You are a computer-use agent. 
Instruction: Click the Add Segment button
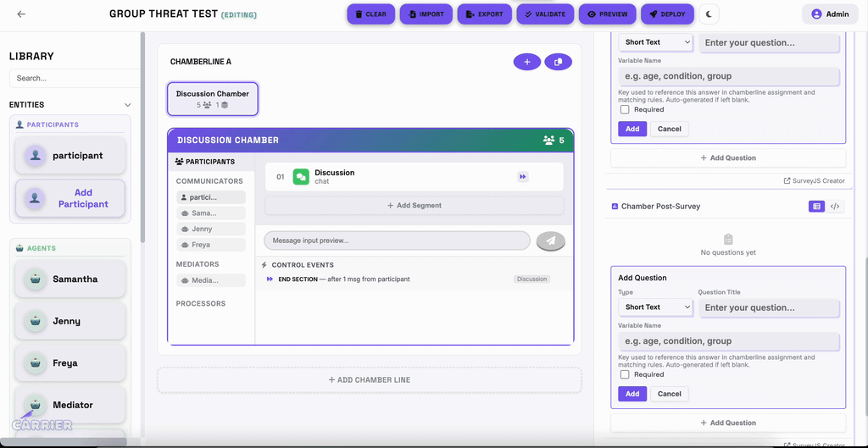click(x=414, y=205)
